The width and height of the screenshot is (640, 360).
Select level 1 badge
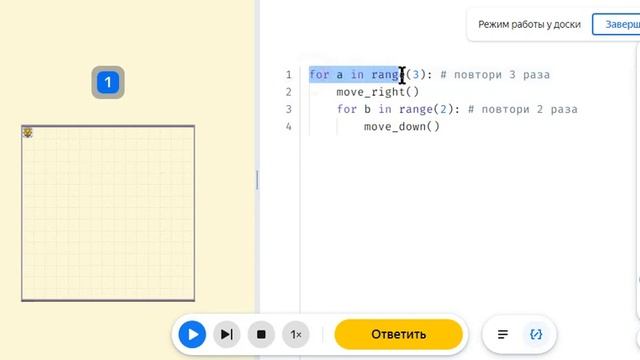tap(108, 82)
